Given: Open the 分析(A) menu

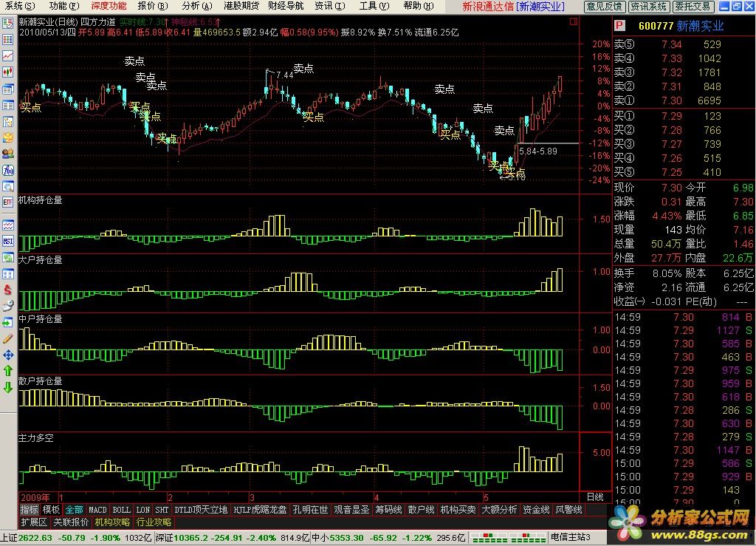Looking at the screenshot, I should 196,6.
